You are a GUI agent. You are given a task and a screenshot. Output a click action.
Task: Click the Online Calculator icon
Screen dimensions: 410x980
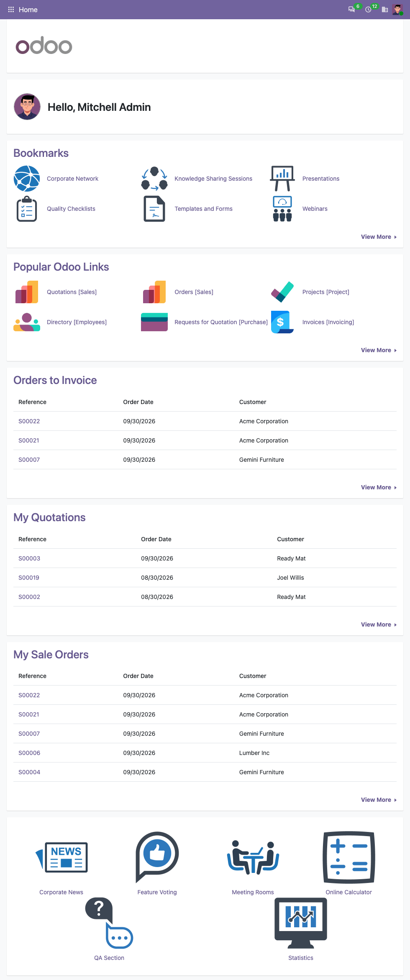pyautogui.click(x=349, y=857)
